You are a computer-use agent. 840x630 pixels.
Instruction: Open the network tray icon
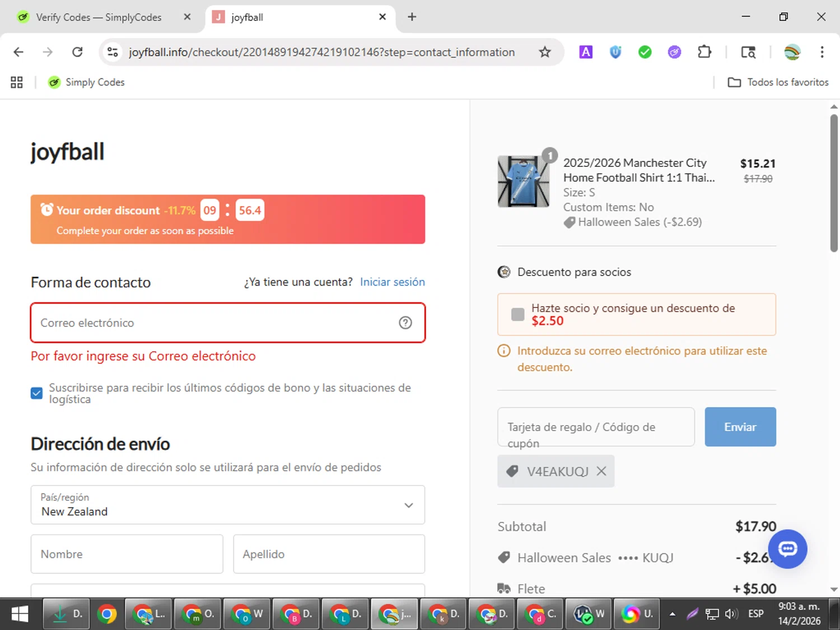pos(712,614)
